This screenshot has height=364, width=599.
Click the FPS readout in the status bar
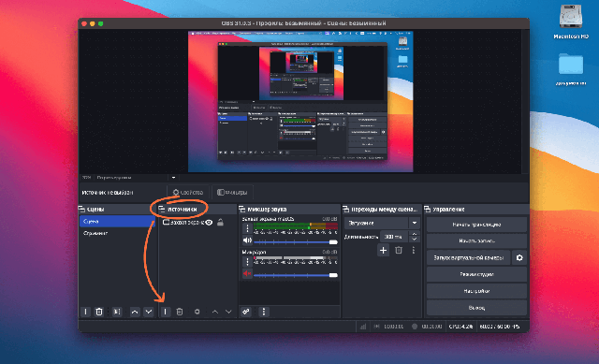click(x=499, y=327)
